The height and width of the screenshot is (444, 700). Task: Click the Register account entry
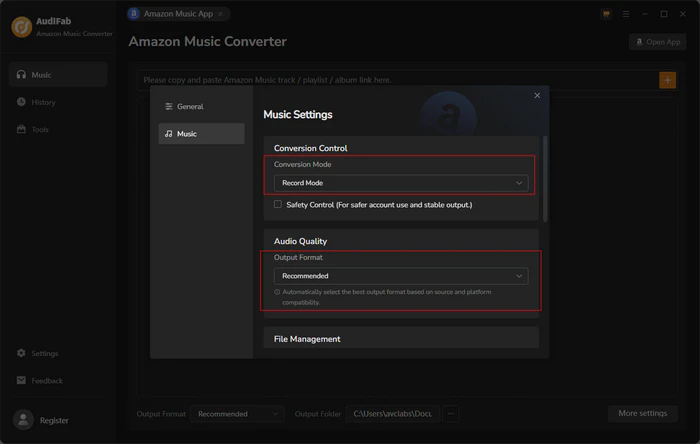(x=54, y=420)
